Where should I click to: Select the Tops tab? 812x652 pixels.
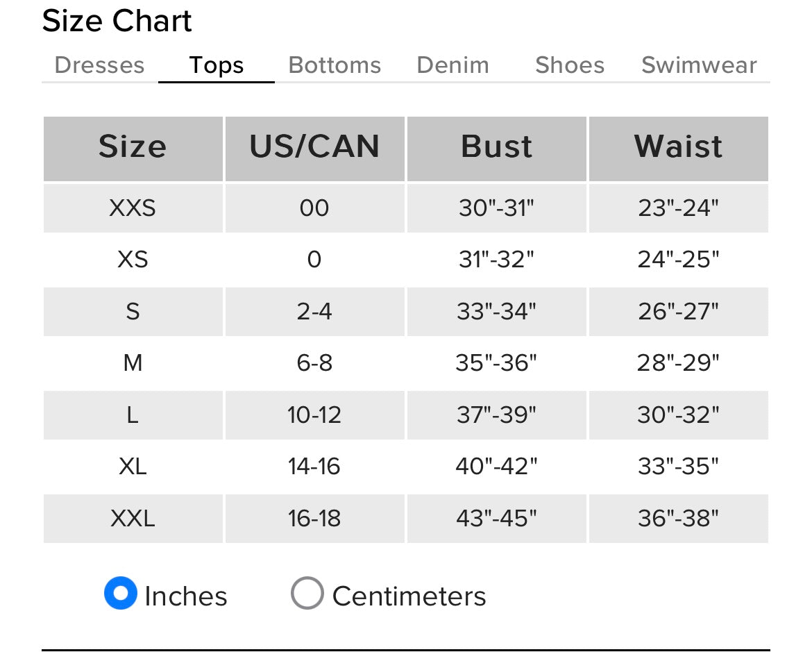pyautogui.click(x=217, y=65)
